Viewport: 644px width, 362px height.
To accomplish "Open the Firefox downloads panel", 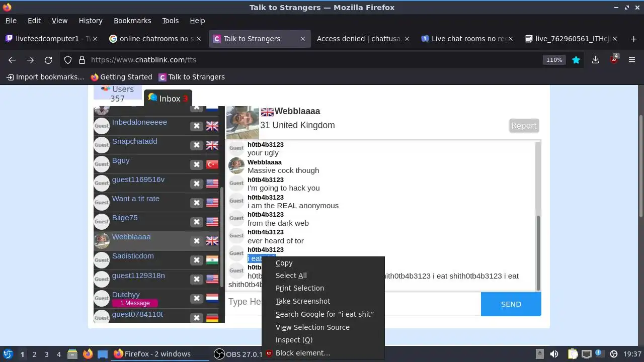I will click(x=595, y=60).
